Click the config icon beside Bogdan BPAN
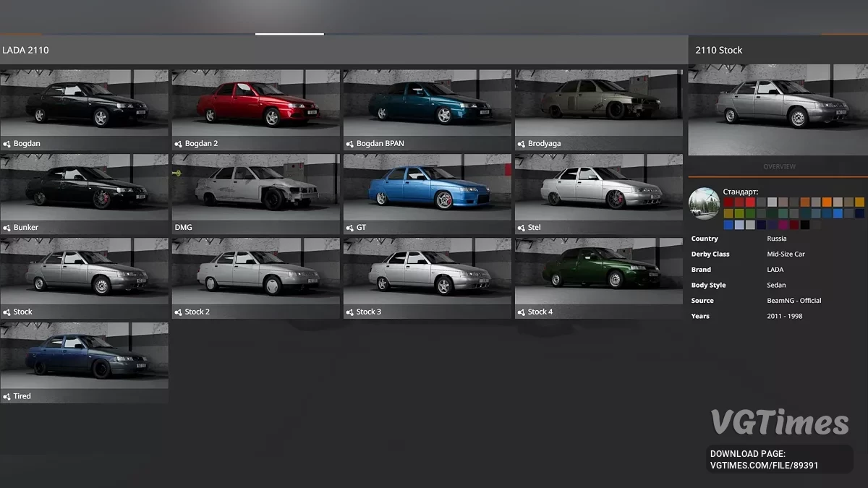 click(x=349, y=144)
